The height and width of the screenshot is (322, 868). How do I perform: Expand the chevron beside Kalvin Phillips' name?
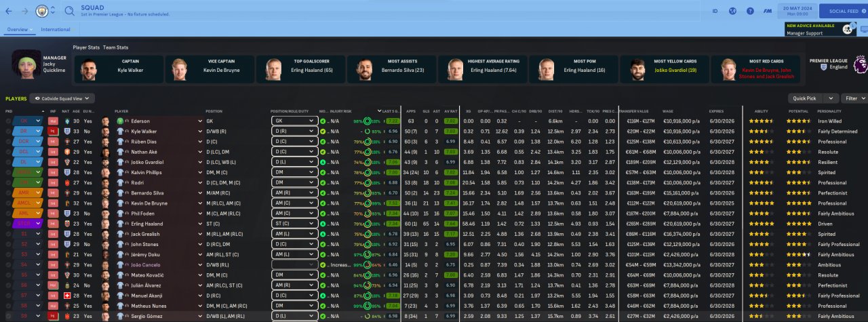click(x=201, y=172)
